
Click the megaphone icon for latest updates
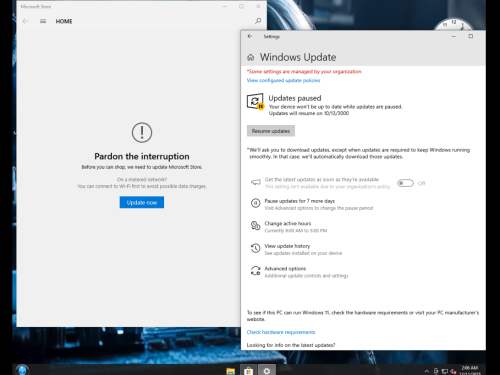point(256,182)
